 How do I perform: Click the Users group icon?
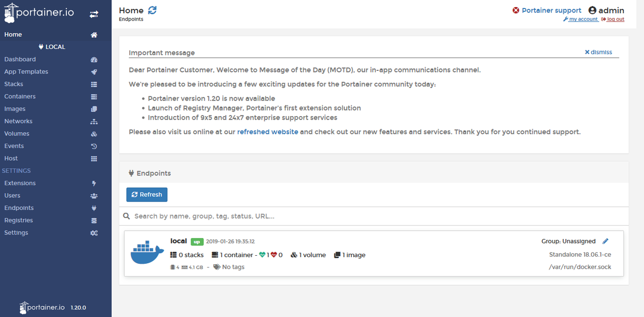pos(94,196)
